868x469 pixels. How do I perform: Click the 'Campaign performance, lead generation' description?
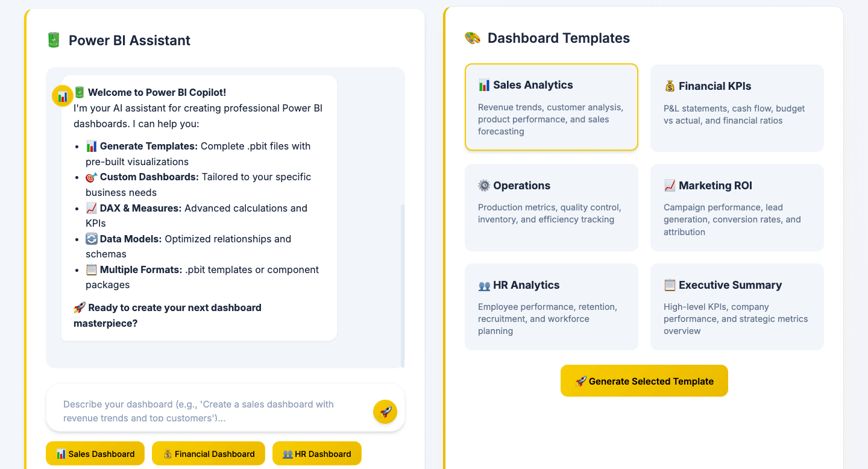(732, 219)
